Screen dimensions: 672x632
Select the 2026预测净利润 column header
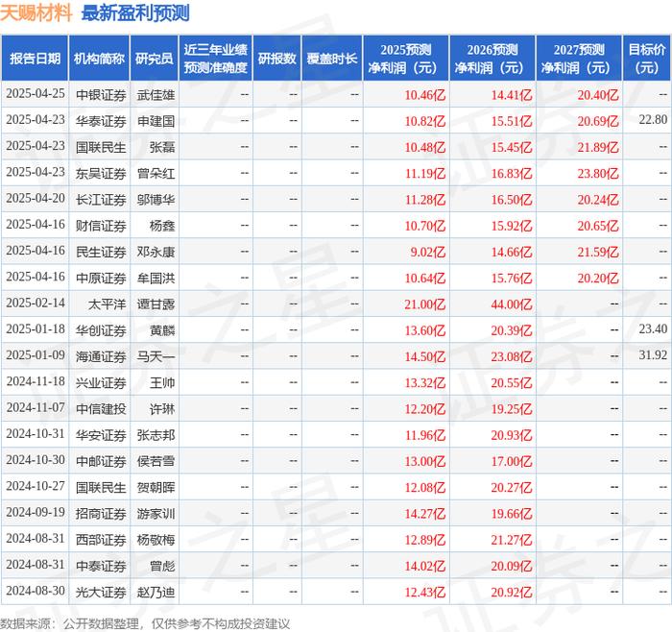pyautogui.click(x=492, y=59)
